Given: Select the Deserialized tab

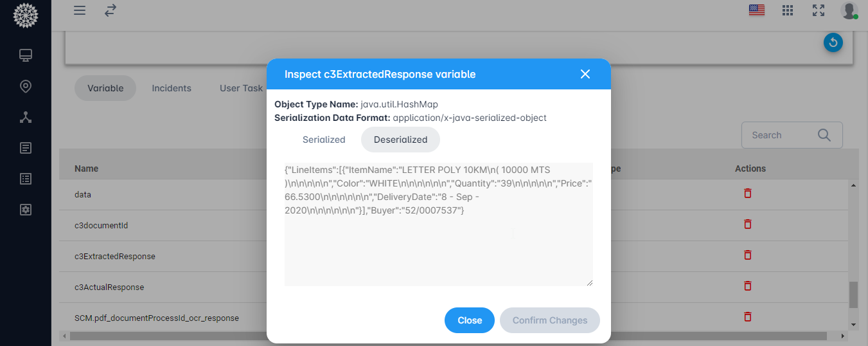Looking at the screenshot, I should point(400,140).
